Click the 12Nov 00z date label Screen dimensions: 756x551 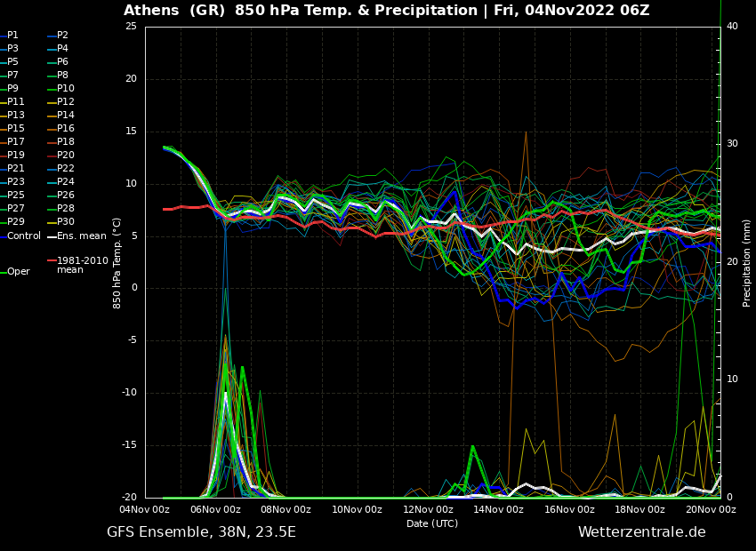(x=429, y=509)
